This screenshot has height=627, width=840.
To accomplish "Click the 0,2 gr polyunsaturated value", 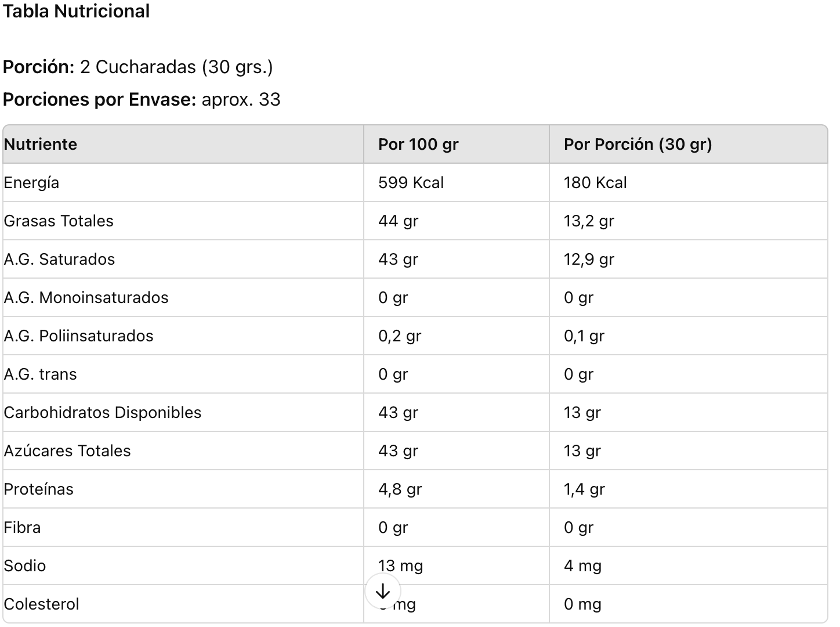I will [x=400, y=336].
